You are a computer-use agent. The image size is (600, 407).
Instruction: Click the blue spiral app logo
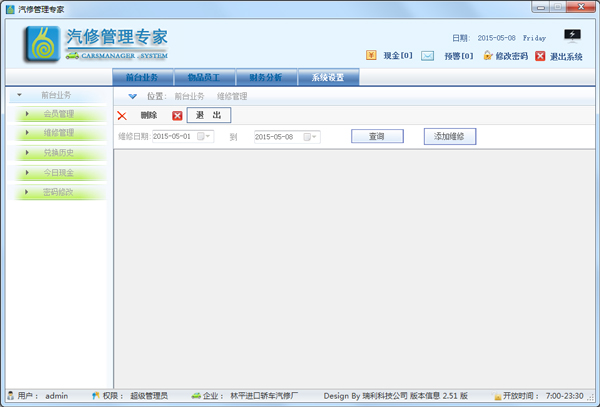coord(42,44)
